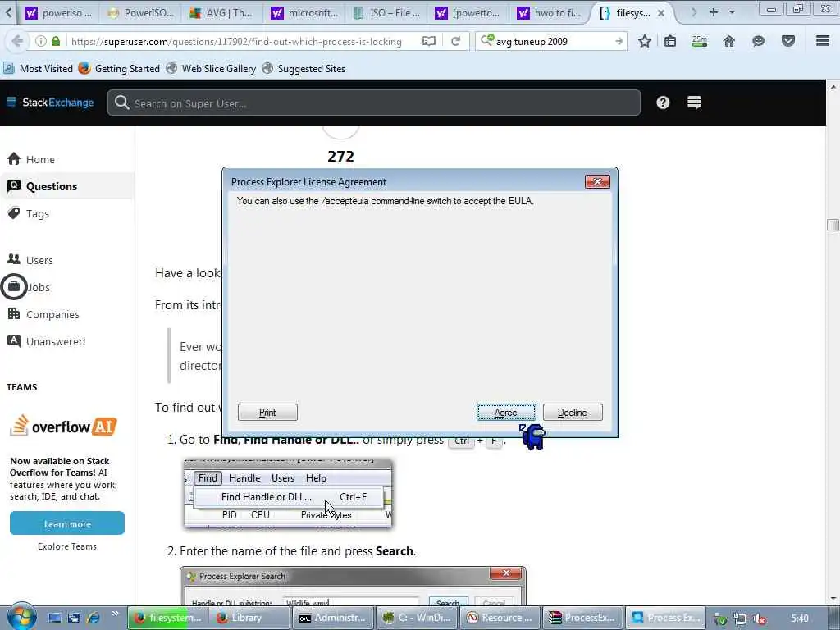
Task: Close the filesys... browser tab
Action: 661,13
